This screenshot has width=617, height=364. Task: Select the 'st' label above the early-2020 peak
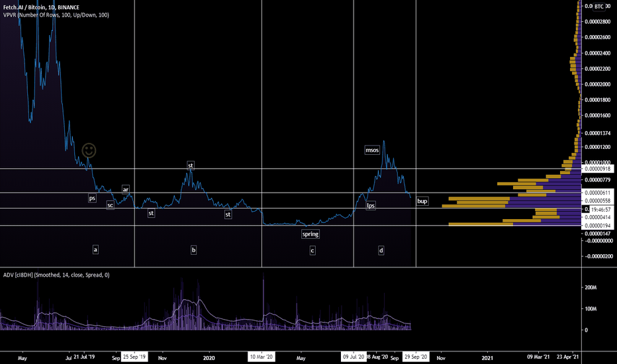(x=191, y=165)
